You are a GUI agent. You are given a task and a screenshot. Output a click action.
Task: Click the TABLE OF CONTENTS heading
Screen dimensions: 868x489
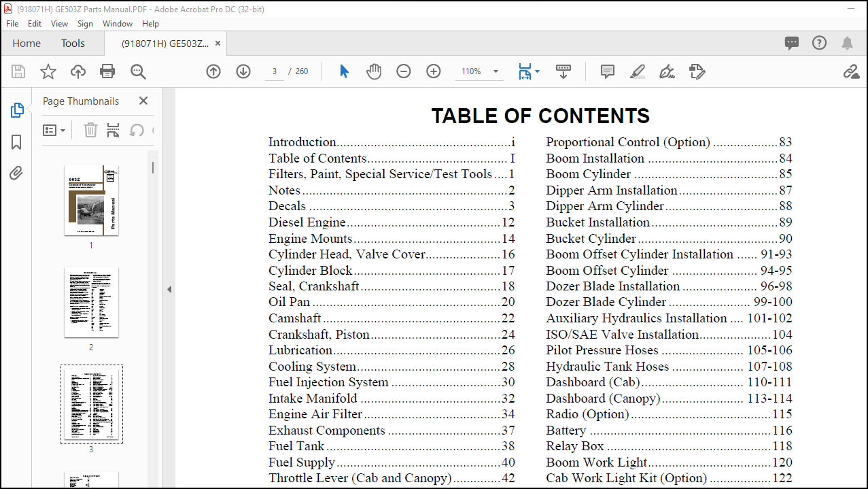(540, 116)
